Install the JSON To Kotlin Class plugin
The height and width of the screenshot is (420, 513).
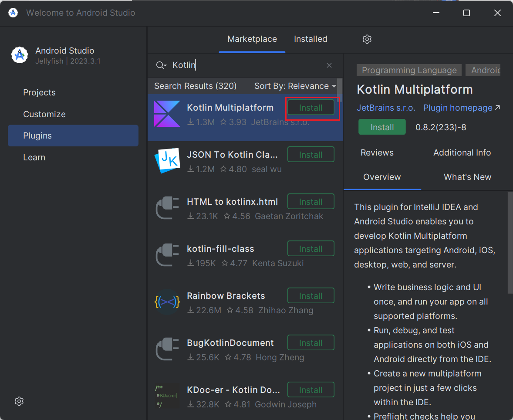[311, 155]
